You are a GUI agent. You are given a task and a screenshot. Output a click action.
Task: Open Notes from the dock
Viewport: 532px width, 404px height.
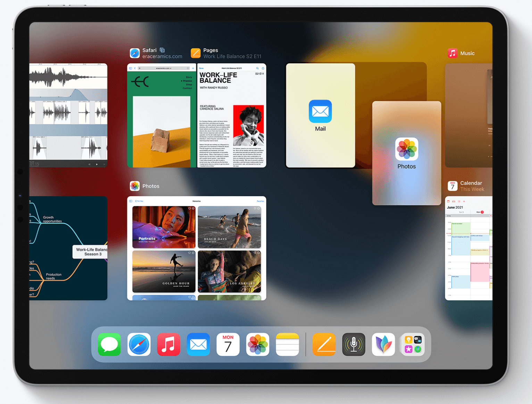[x=288, y=344]
